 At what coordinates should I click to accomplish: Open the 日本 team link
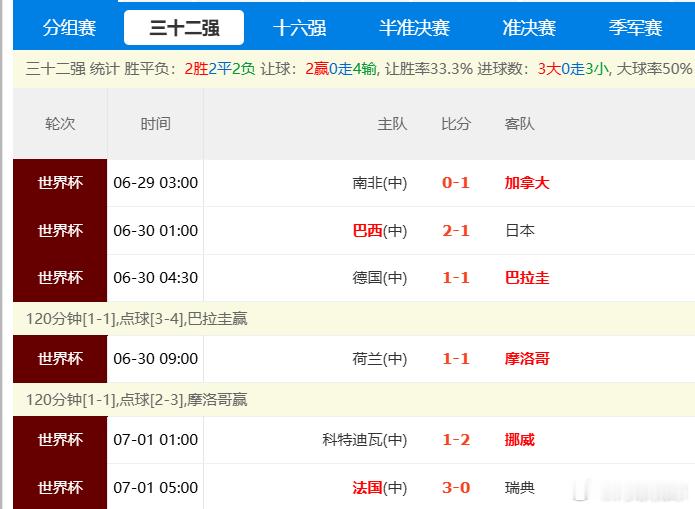519,231
